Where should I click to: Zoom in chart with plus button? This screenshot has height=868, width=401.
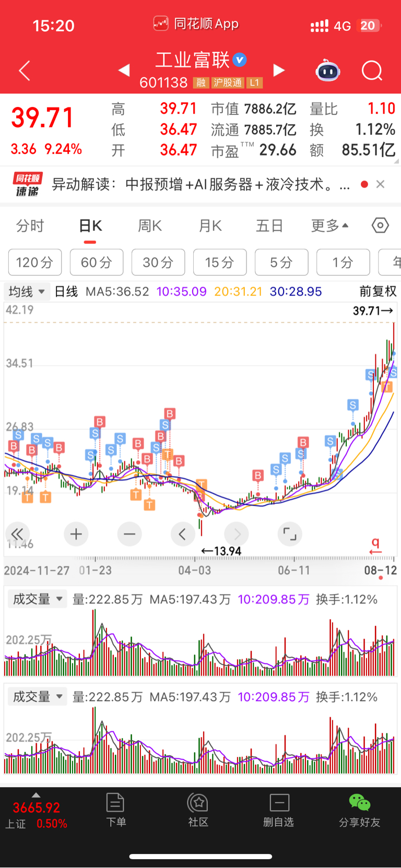pos(76,534)
